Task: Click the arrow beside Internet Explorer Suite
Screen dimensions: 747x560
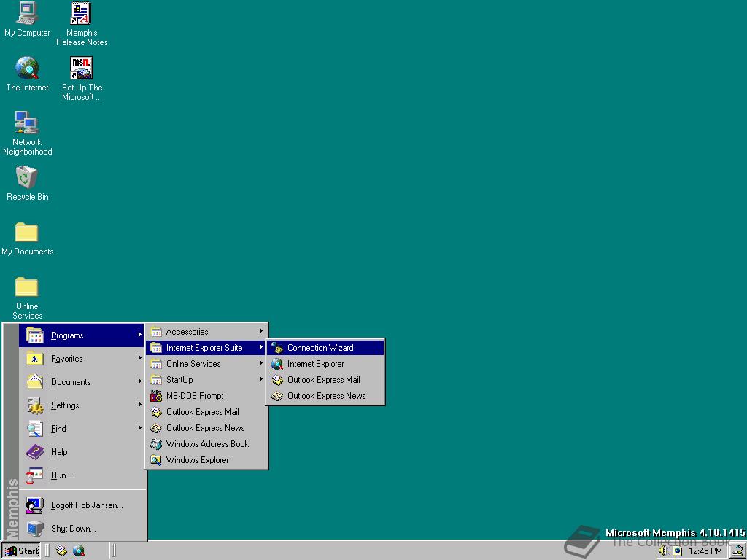Action: coord(260,347)
